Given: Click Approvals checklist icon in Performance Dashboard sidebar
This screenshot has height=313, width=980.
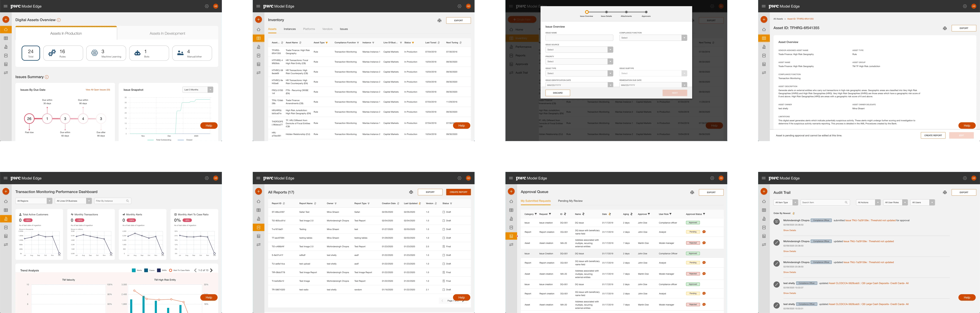Looking at the screenshot, I should [x=6, y=236].
